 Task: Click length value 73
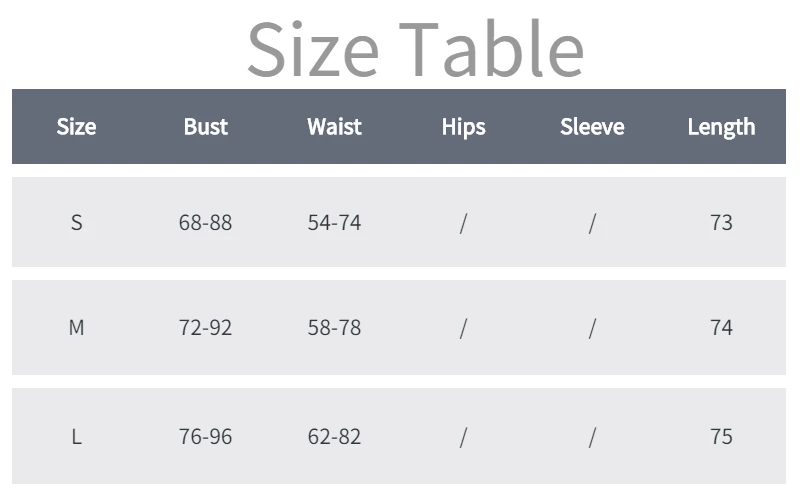point(721,222)
